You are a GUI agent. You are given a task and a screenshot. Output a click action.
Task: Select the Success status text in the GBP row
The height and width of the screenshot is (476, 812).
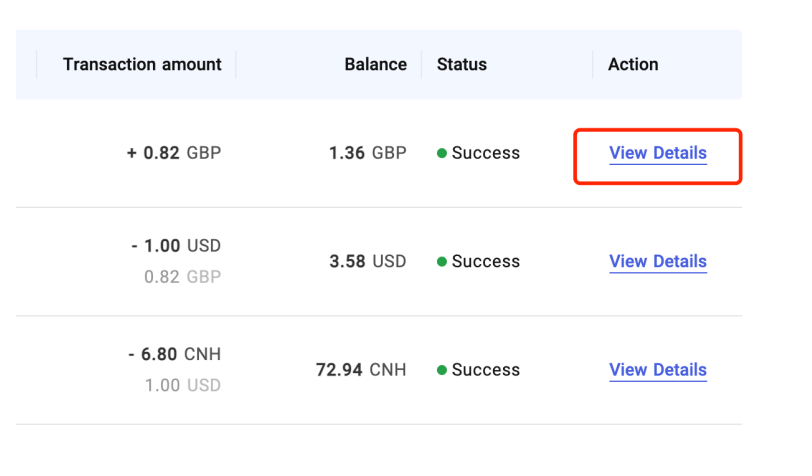pyautogui.click(x=486, y=154)
